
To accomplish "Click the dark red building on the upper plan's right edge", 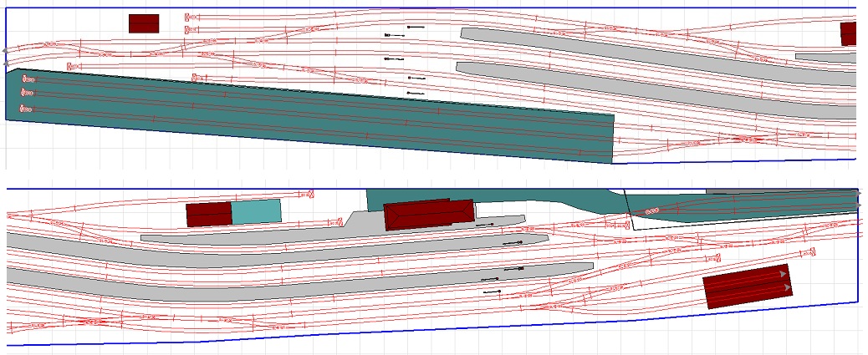I will pos(848,33).
